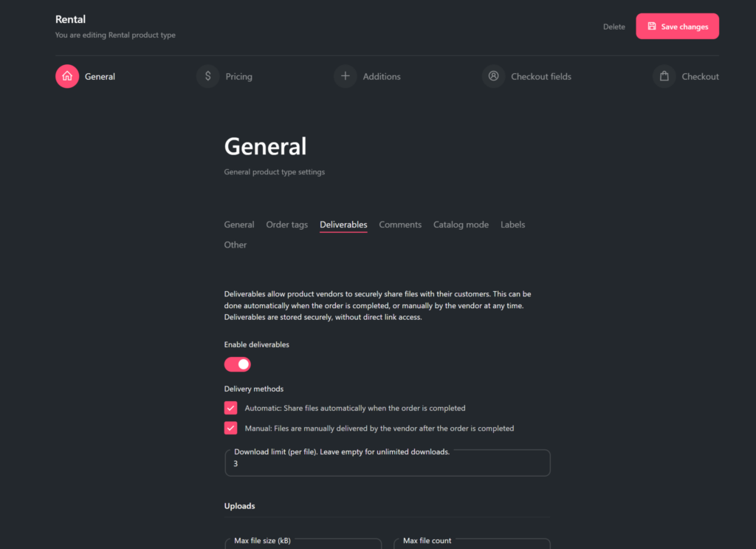Screen dimensions: 756x549
Task: Disable the Enable deliverables toggle
Action: [x=238, y=364]
